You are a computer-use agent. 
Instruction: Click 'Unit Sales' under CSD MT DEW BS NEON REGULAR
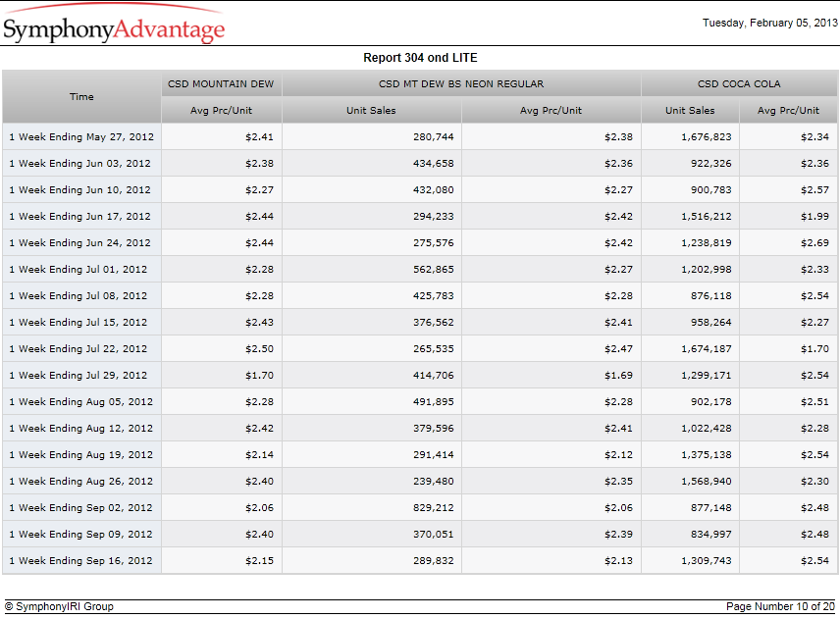371,110
